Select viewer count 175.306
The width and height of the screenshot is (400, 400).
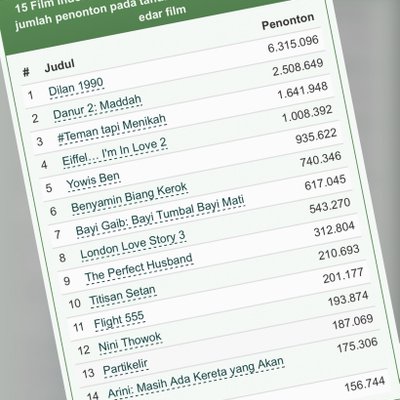357,346
